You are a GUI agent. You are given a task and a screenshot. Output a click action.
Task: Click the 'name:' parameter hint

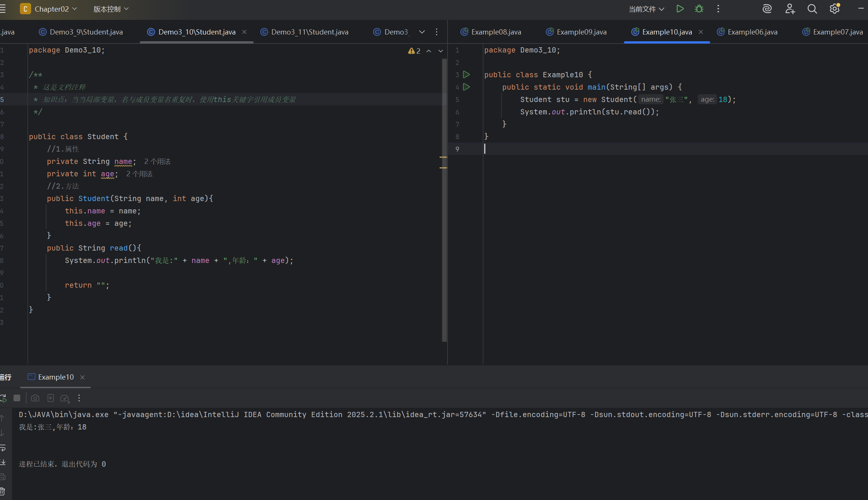(651, 99)
